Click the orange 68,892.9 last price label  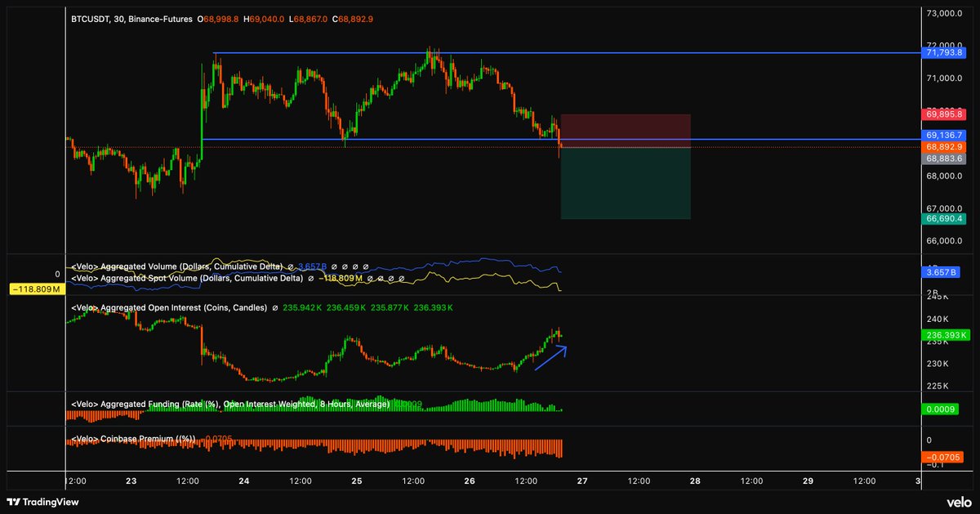944,146
